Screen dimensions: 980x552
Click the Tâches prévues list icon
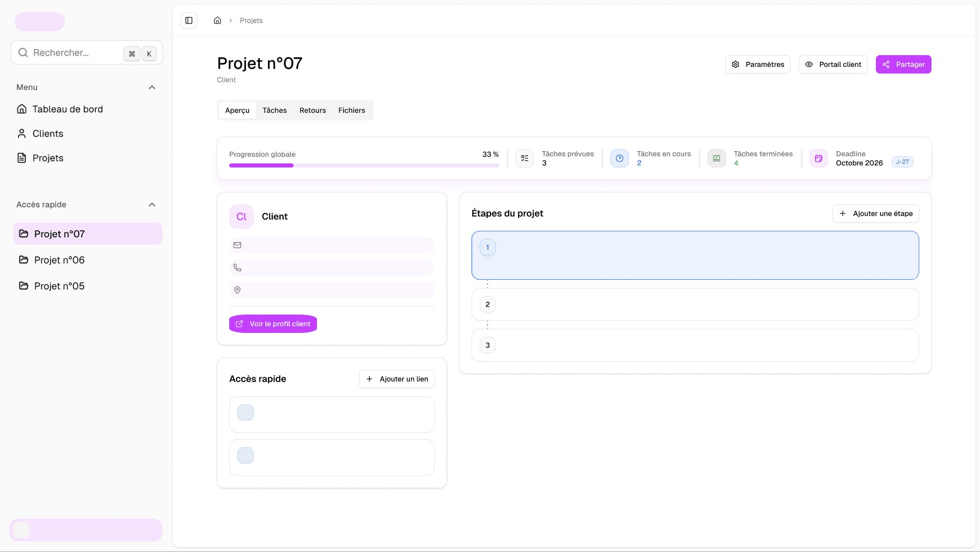[525, 158]
